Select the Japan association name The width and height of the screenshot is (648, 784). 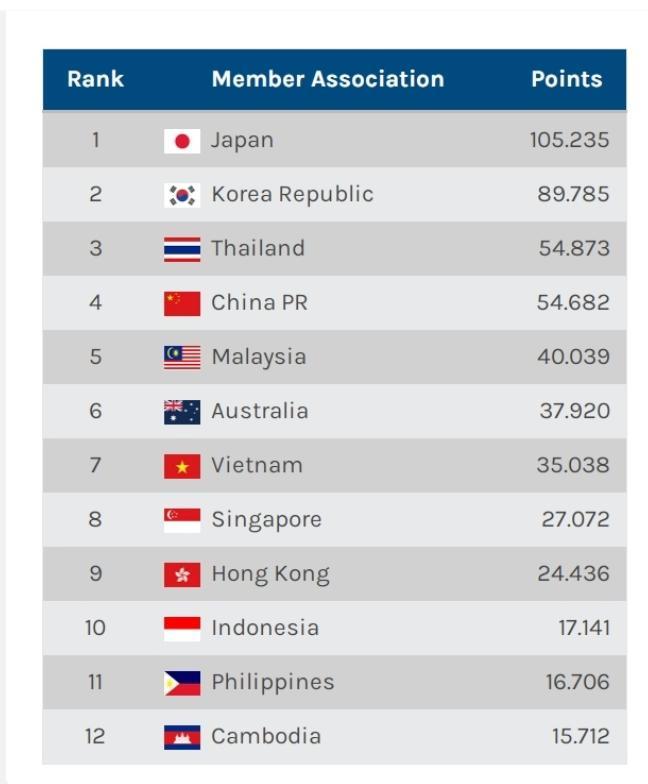[242, 141]
